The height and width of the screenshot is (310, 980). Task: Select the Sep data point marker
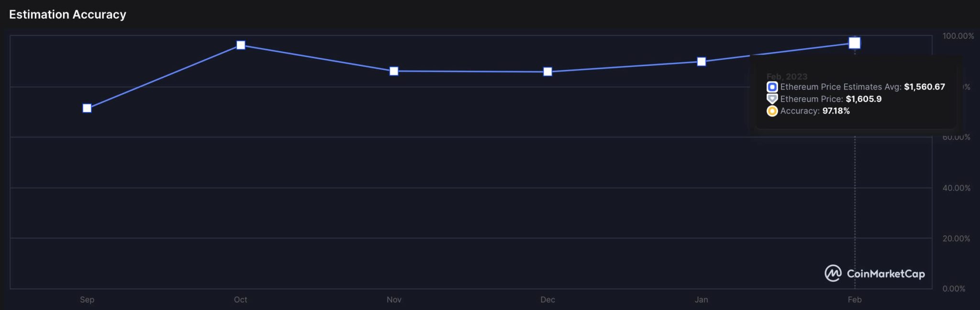(x=87, y=108)
